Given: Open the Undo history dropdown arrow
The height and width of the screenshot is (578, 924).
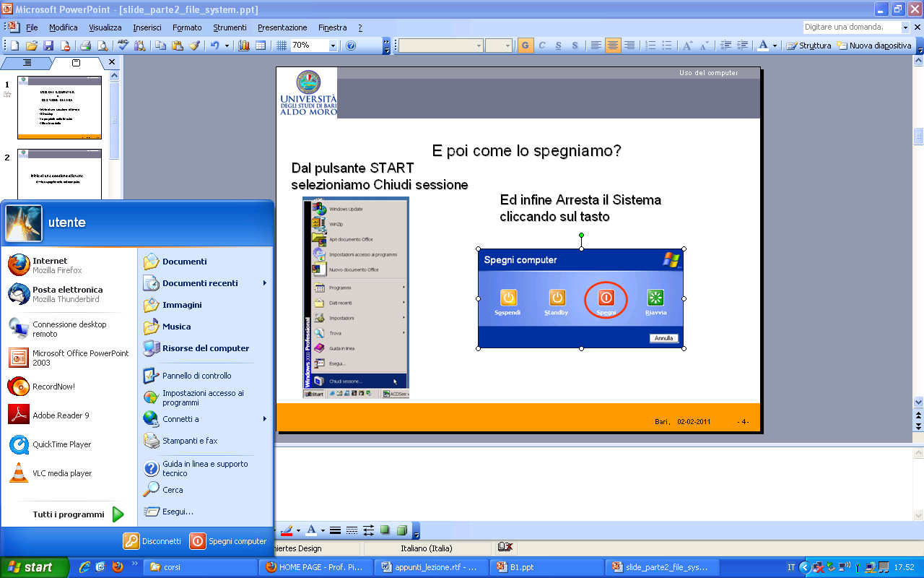Looking at the screenshot, I should [x=227, y=46].
